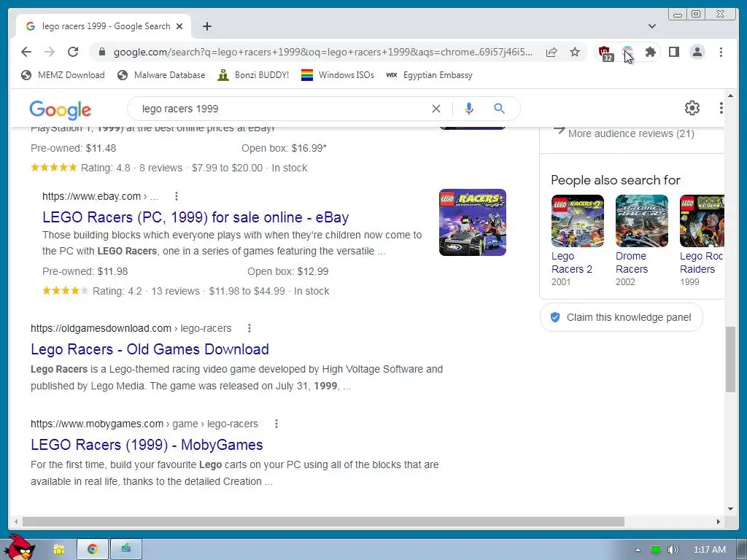This screenshot has width=747, height=560.
Task: Switch to Chrome in the taskbar
Action: point(92,549)
